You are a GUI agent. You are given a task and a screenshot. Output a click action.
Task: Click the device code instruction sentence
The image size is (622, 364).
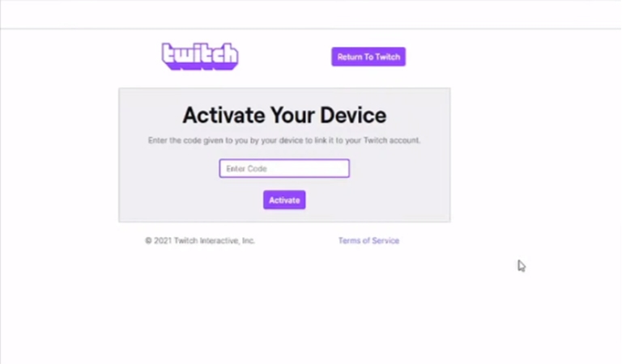point(284,140)
